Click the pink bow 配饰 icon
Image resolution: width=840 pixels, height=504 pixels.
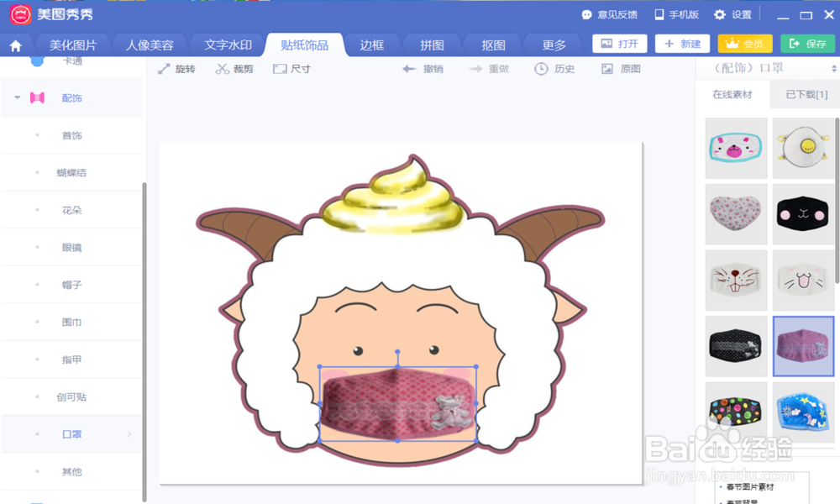coord(37,98)
